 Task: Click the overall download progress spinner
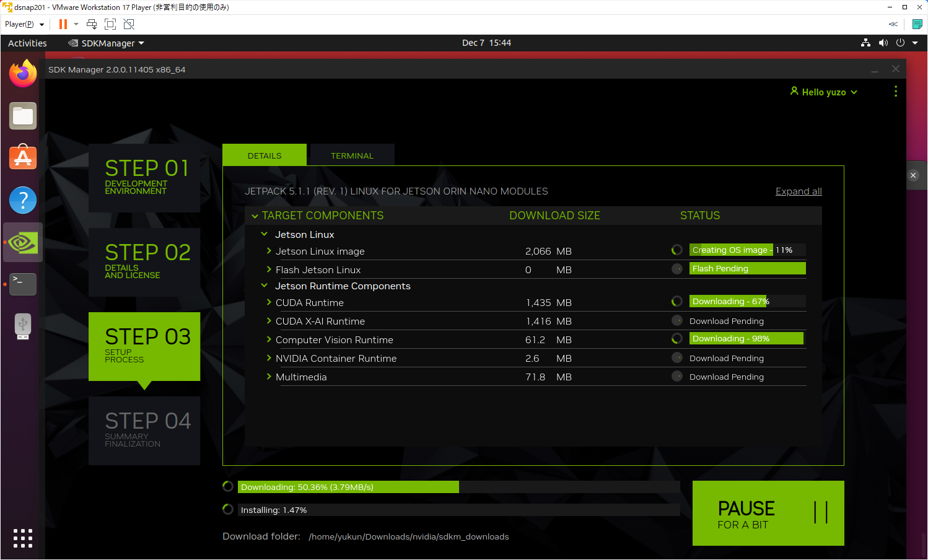(x=228, y=486)
